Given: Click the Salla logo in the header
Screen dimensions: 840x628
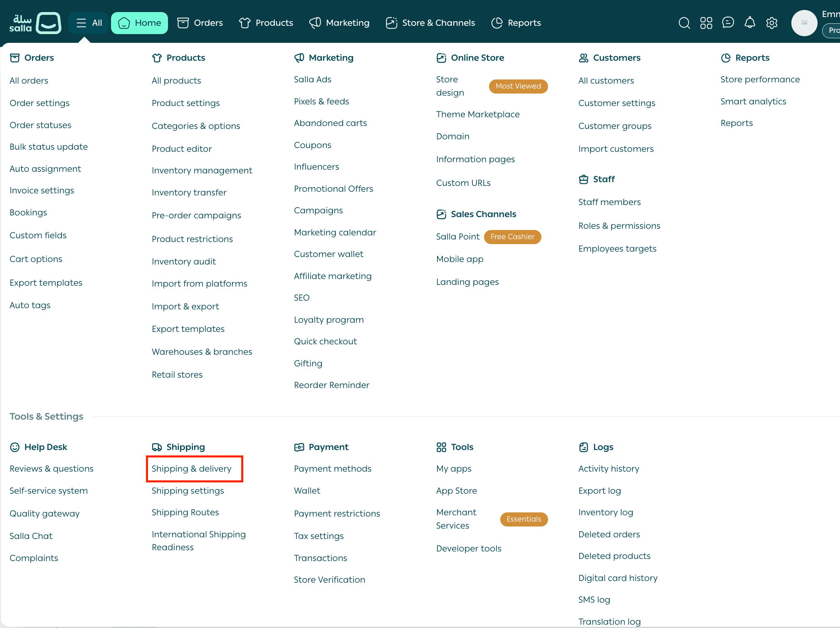Looking at the screenshot, I should coord(35,23).
